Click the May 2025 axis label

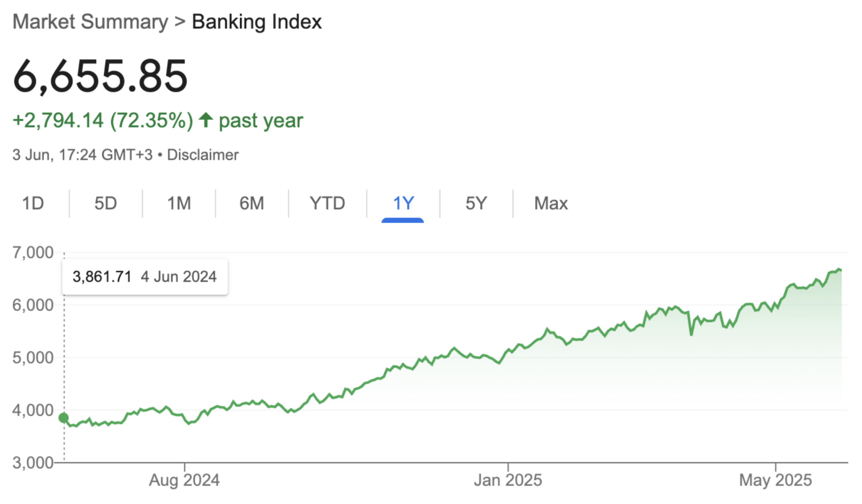(x=775, y=480)
